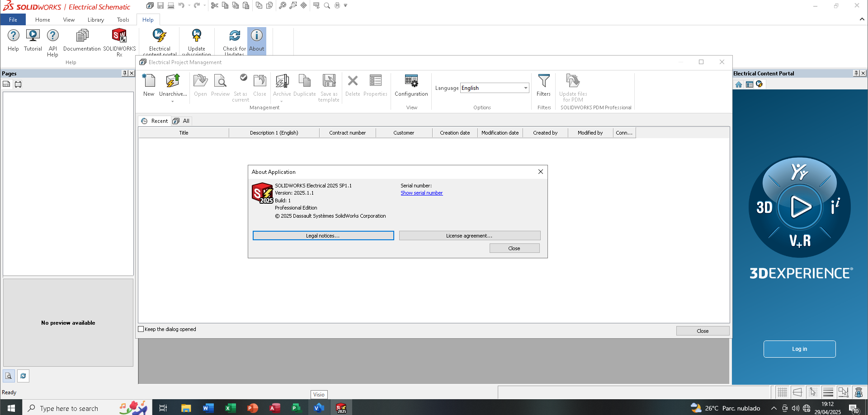Enable Keep the dialog opened checkbox
Screen dimensions: 868x415
click(x=141, y=329)
